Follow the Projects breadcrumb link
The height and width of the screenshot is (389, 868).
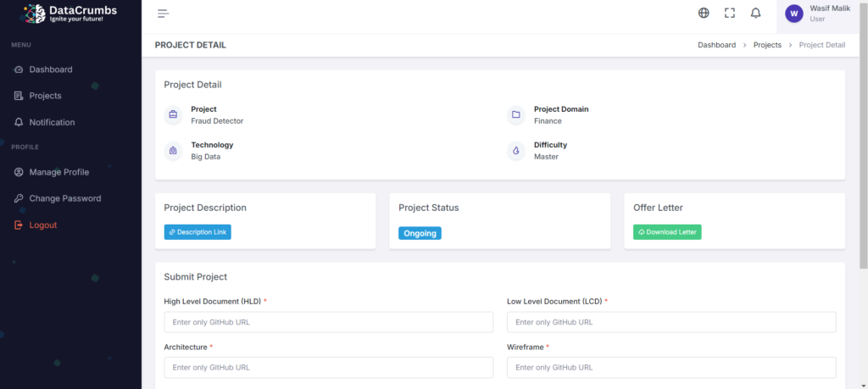767,46
